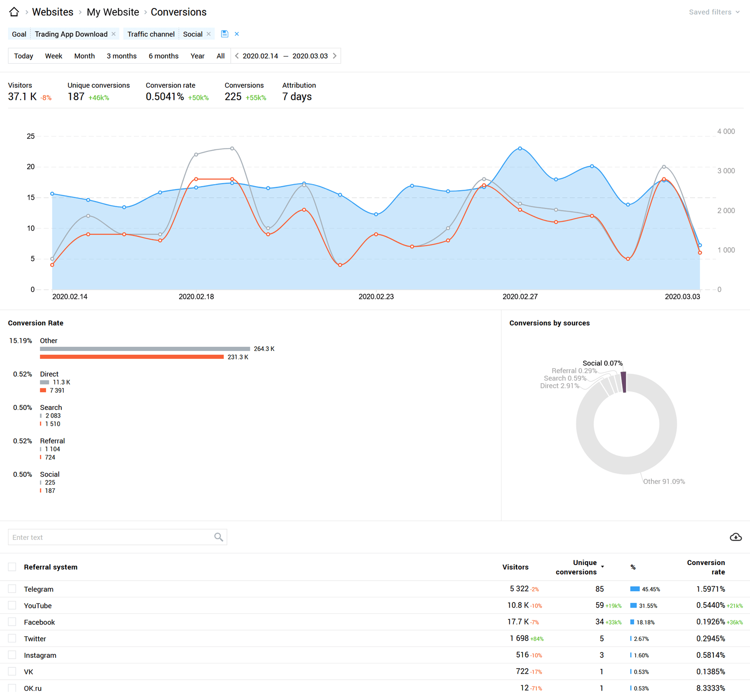Check the select-all checkbox in the table header

click(x=12, y=566)
